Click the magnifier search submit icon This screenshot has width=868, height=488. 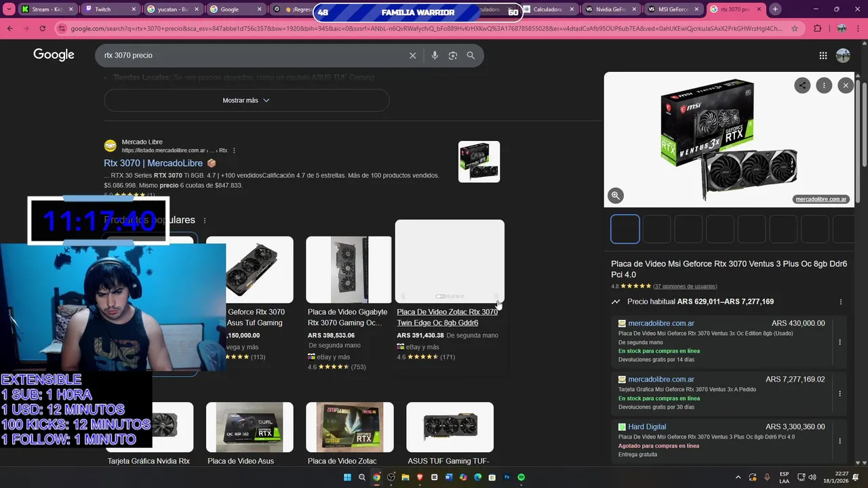pos(471,56)
